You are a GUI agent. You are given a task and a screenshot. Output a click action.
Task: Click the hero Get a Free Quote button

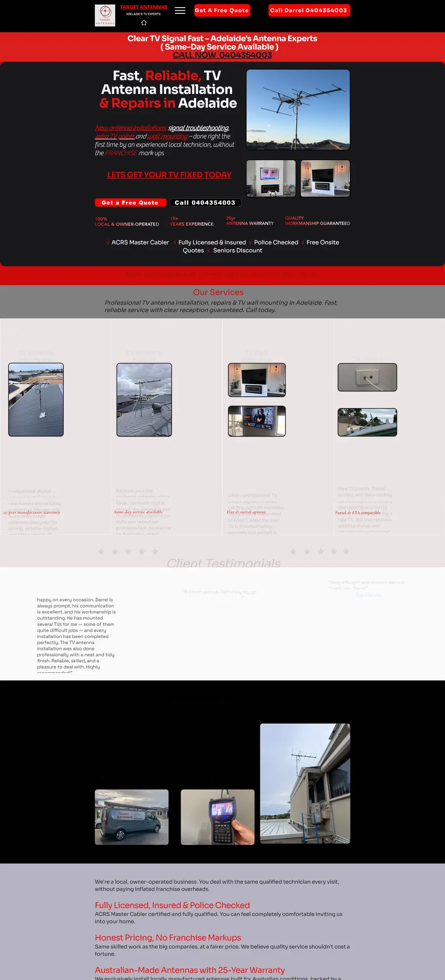pos(130,203)
